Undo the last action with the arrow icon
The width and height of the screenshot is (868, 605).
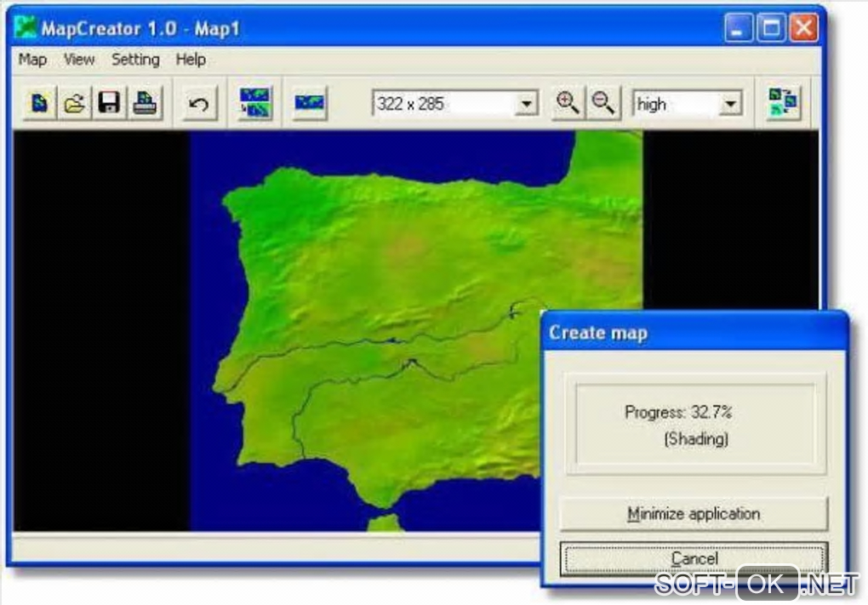[x=198, y=103]
